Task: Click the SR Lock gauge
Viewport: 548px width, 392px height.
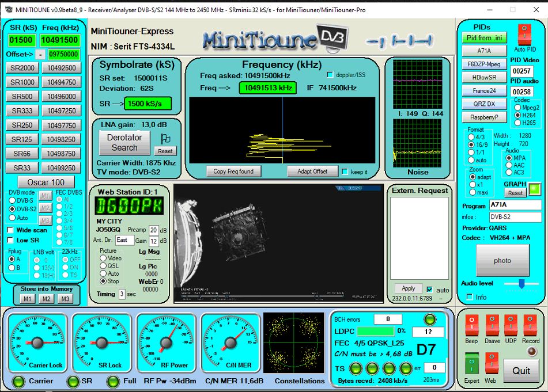Action: (x=101, y=342)
